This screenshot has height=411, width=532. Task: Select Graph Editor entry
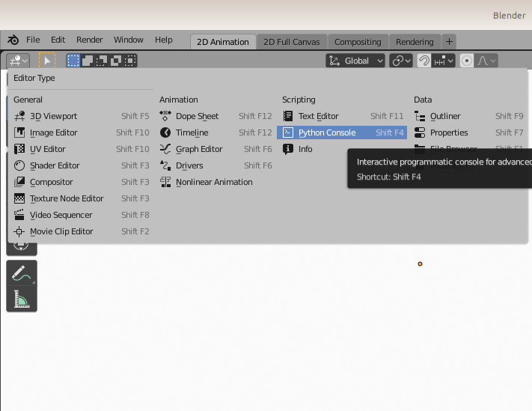click(215, 149)
